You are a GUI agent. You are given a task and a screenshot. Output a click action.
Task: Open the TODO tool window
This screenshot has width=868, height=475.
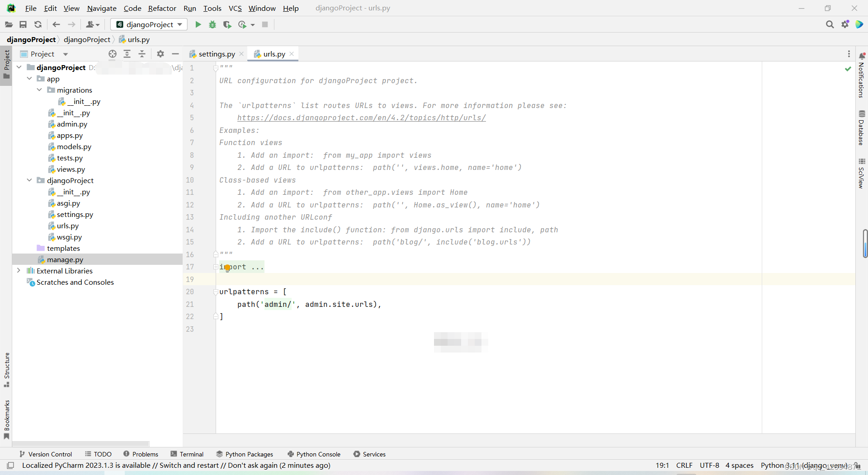pos(98,454)
